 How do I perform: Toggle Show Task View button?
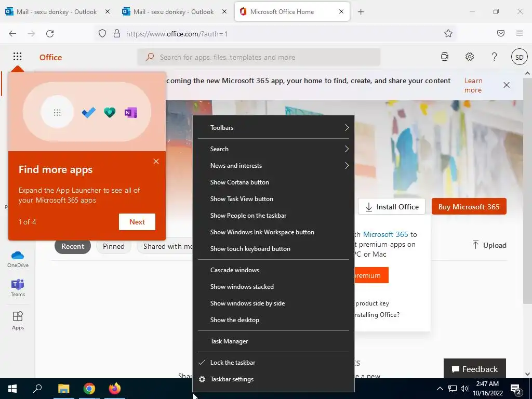click(273, 199)
